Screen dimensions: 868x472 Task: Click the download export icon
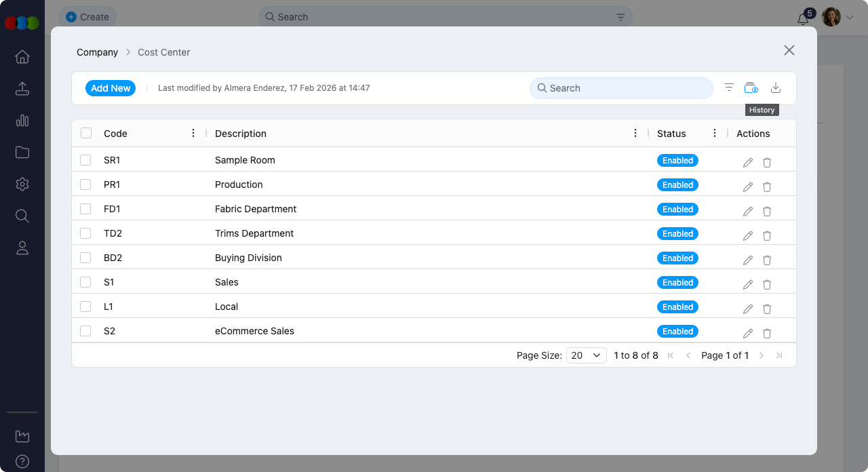click(x=776, y=88)
